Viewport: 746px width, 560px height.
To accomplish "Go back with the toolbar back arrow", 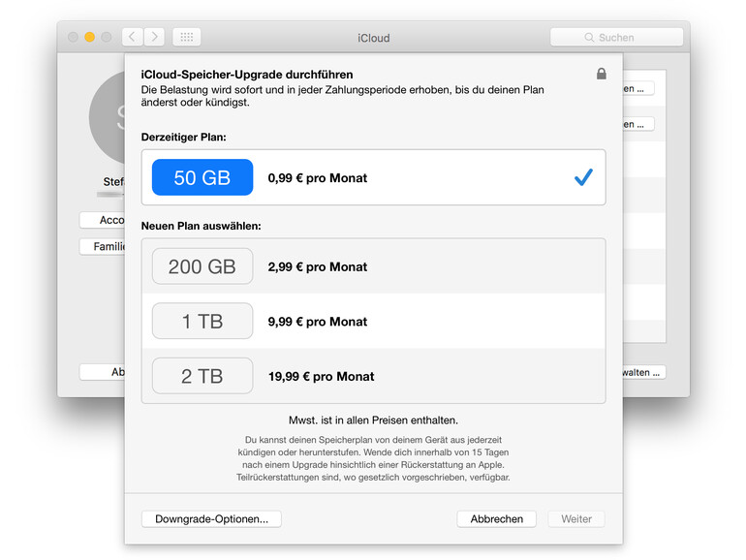I will (133, 37).
